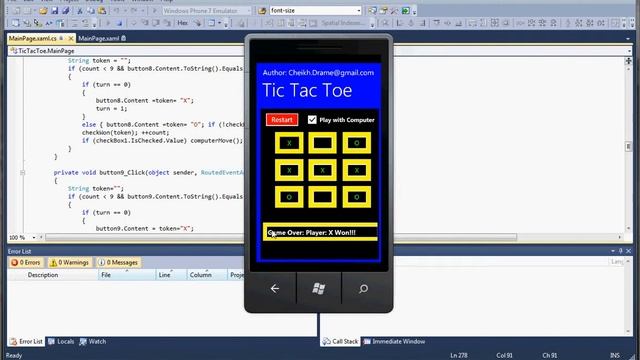Click the Copy icon in the toolbar
Screen dimensions: 640x360
91,11
